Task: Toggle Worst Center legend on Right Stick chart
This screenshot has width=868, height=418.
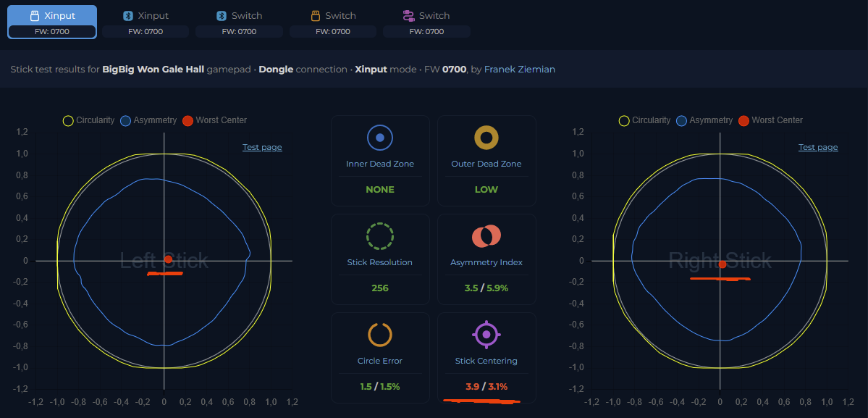Action: tap(770, 120)
